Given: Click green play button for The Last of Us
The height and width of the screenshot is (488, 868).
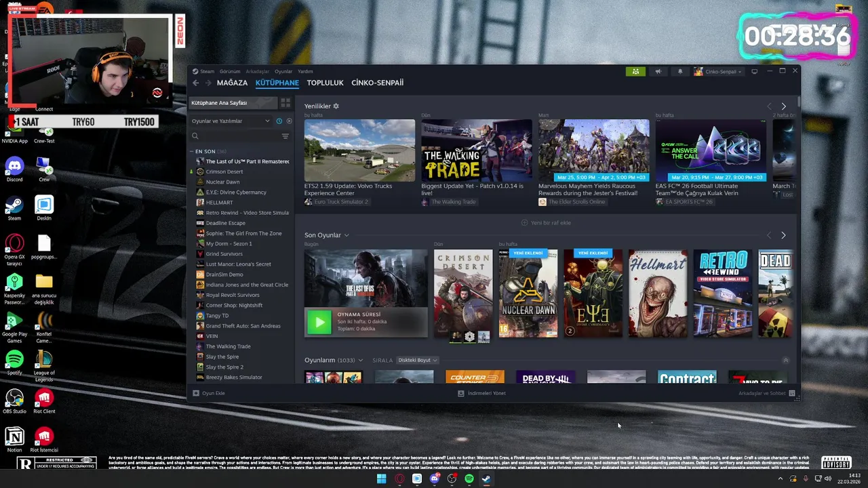Looking at the screenshot, I should (319, 323).
